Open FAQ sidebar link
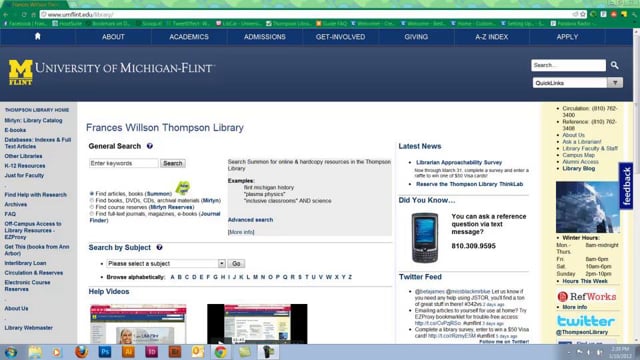This screenshot has width=640, height=360. click(10, 214)
